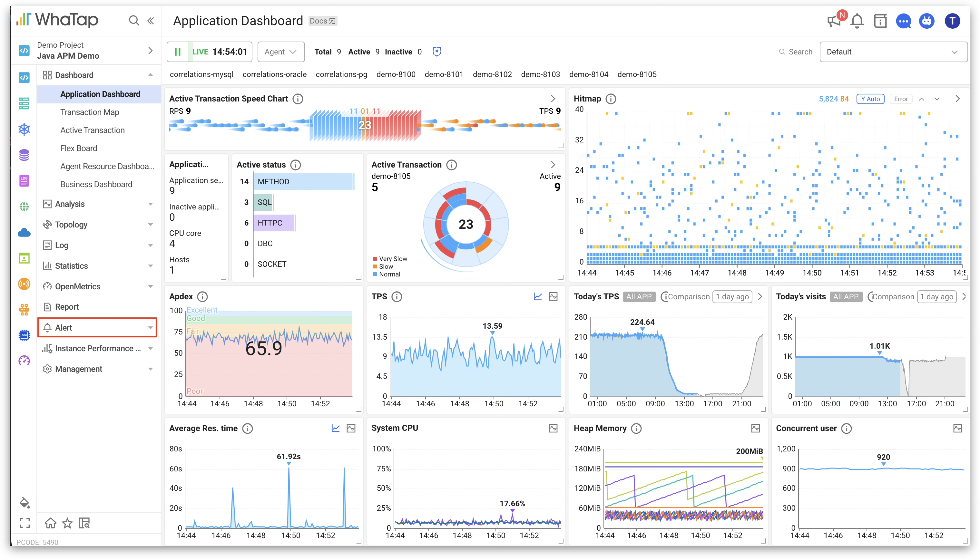Open the Default layout dropdown

pos(893,52)
